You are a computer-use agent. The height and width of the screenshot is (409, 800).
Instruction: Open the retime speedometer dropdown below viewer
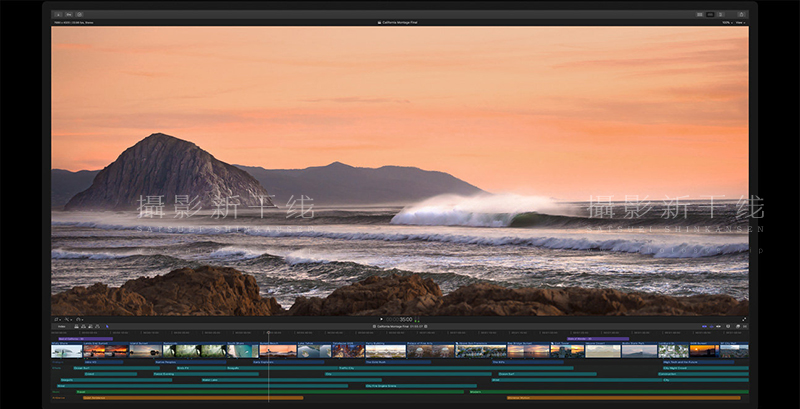pyautogui.click(x=79, y=319)
